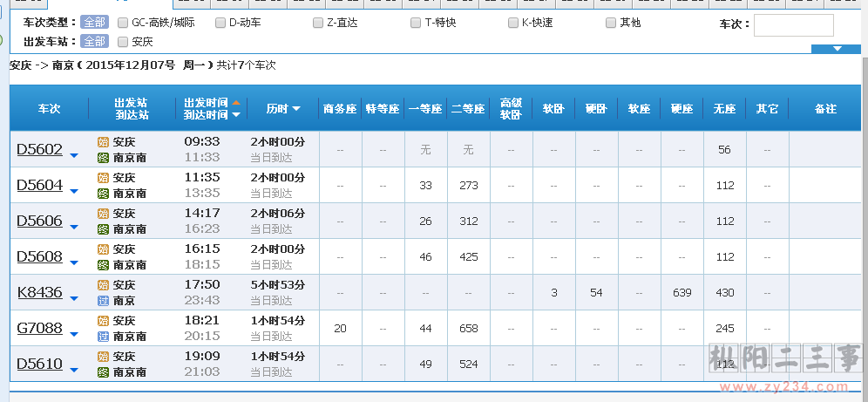Open train D5604 link
Image resolution: width=868 pixels, height=402 pixels.
coord(40,185)
